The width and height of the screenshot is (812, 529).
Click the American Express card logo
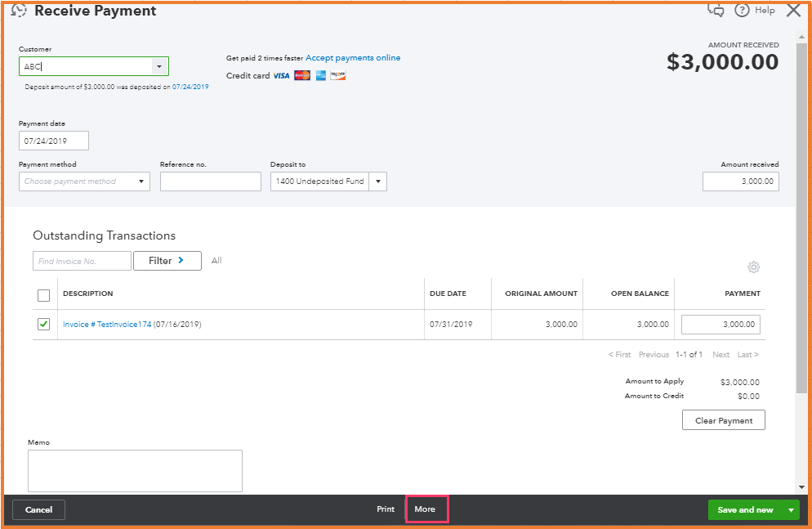click(x=320, y=76)
